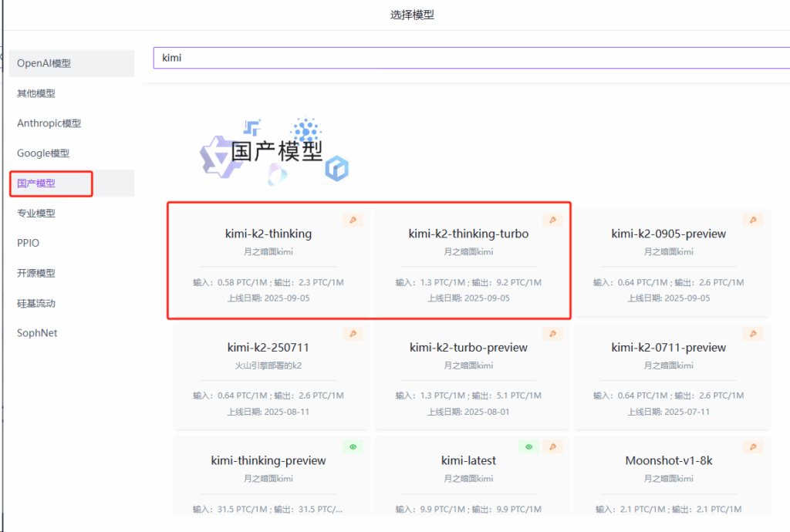790x532 pixels.
Task: Click the key icon on kimi-k2-thinking-turbo card
Action: pyautogui.click(x=552, y=220)
